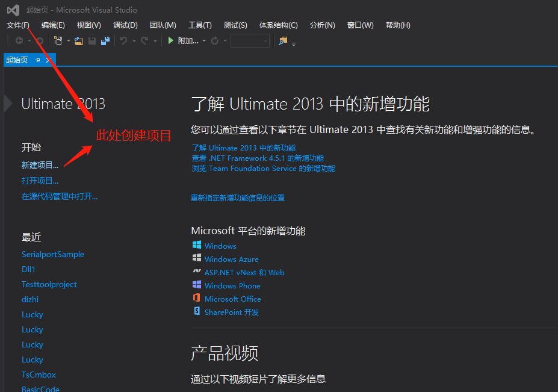Open toolbar overflow options arrow
Viewport: 558px width, 392px height.
click(294, 45)
